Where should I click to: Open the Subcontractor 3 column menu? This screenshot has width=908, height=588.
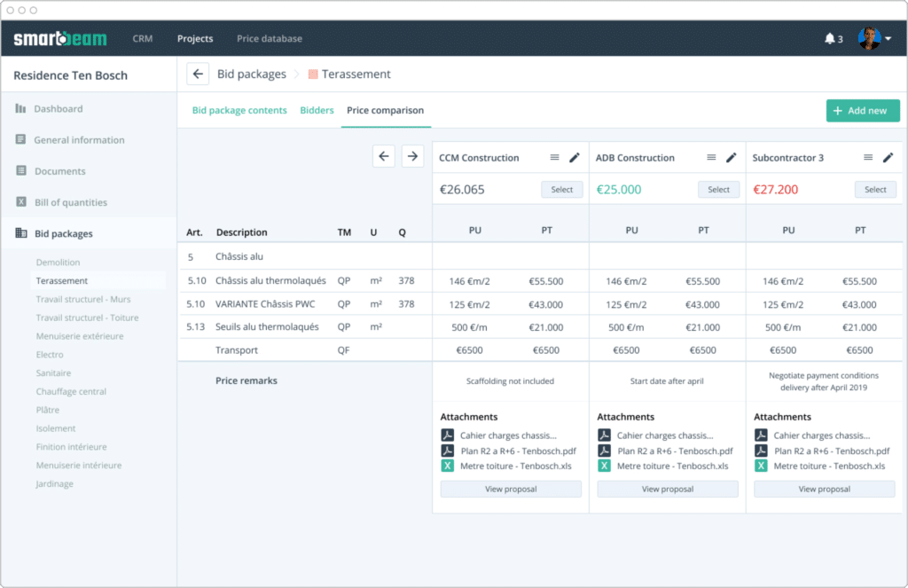click(870, 157)
